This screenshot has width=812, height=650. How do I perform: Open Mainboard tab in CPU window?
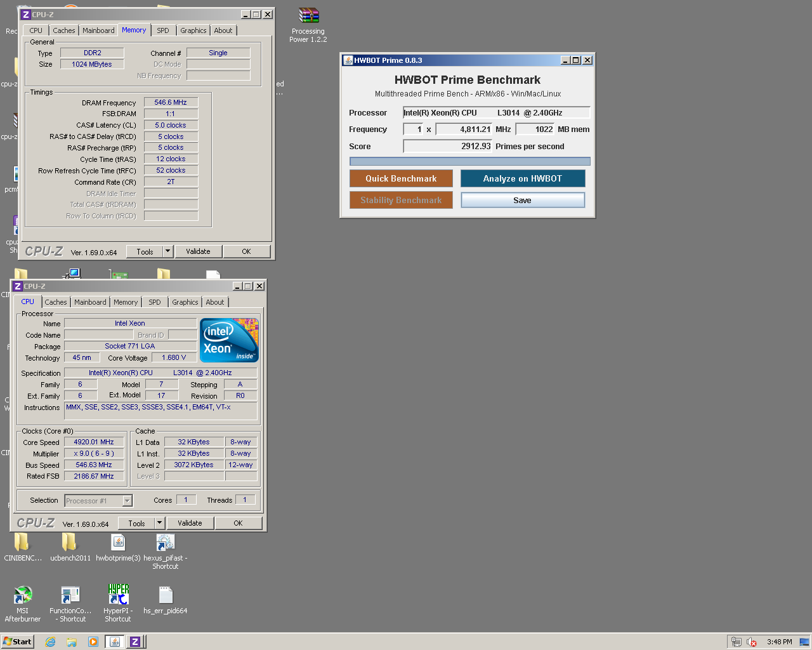point(90,302)
